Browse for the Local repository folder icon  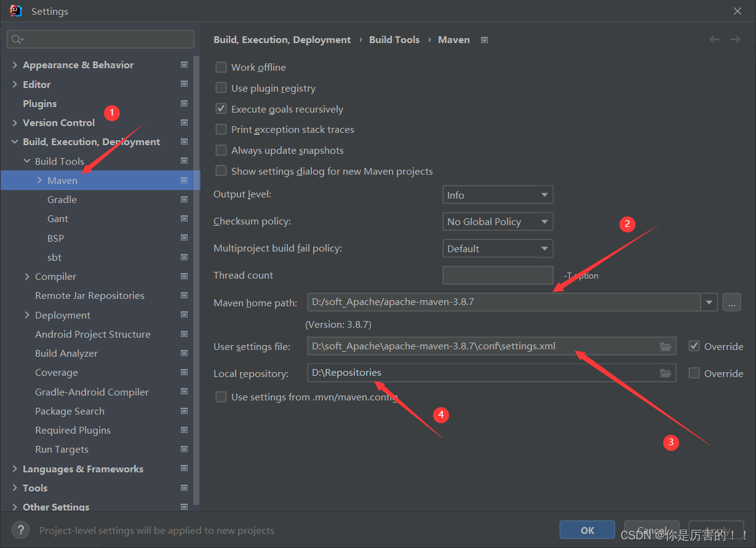tap(665, 373)
